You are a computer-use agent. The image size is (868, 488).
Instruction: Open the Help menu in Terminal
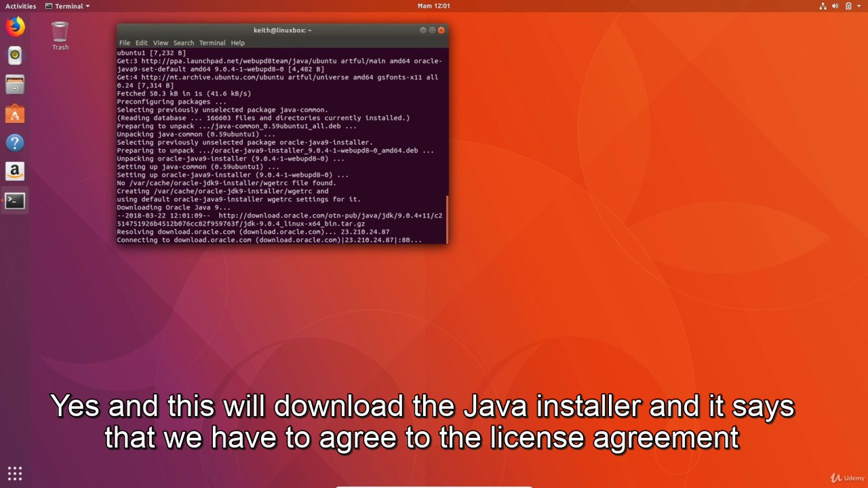click(x=237, y=43)
